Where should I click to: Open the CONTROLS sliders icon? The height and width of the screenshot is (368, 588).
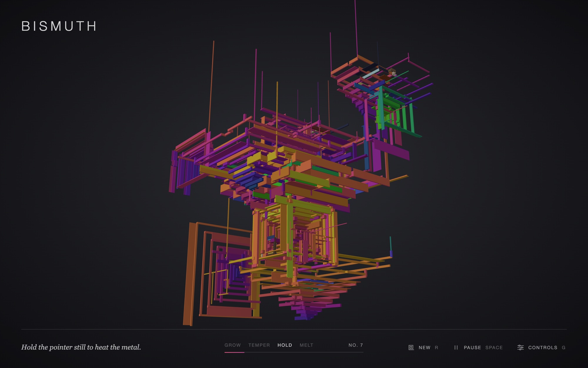[x=520, y=347]
